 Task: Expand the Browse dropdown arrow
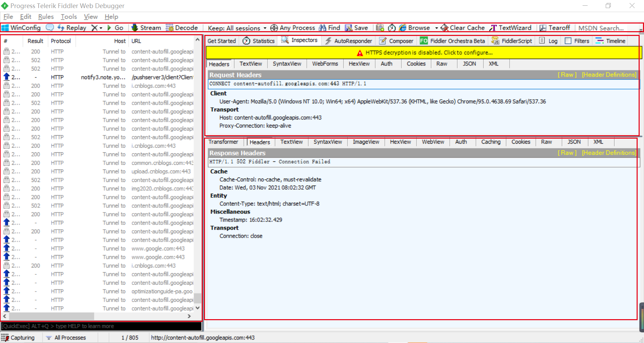437,28
